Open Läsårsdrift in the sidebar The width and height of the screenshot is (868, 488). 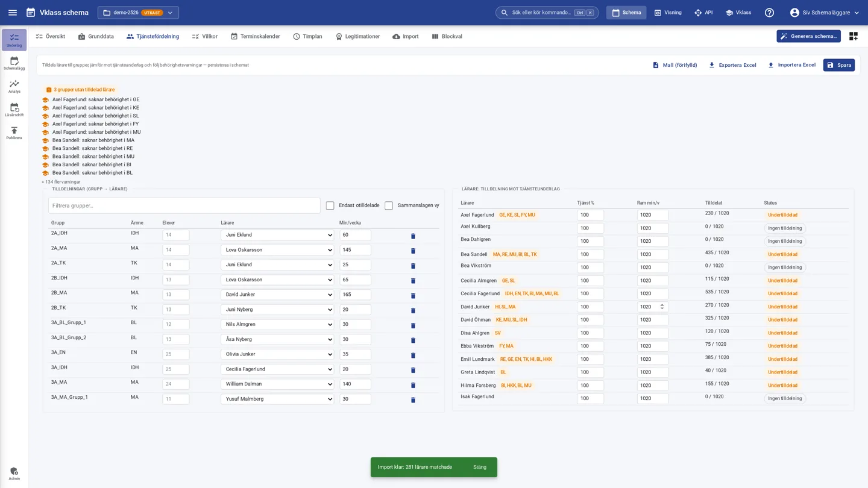(14, 110)
